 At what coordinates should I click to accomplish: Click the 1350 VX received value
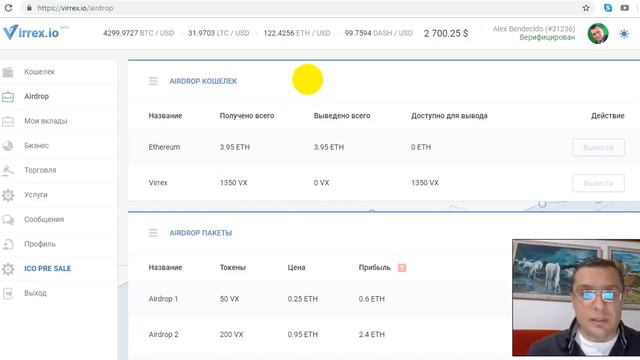pos(233,182)
